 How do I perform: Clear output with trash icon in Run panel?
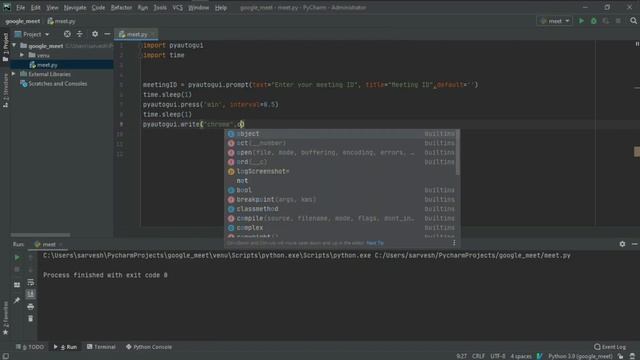(x=31, y=318)
